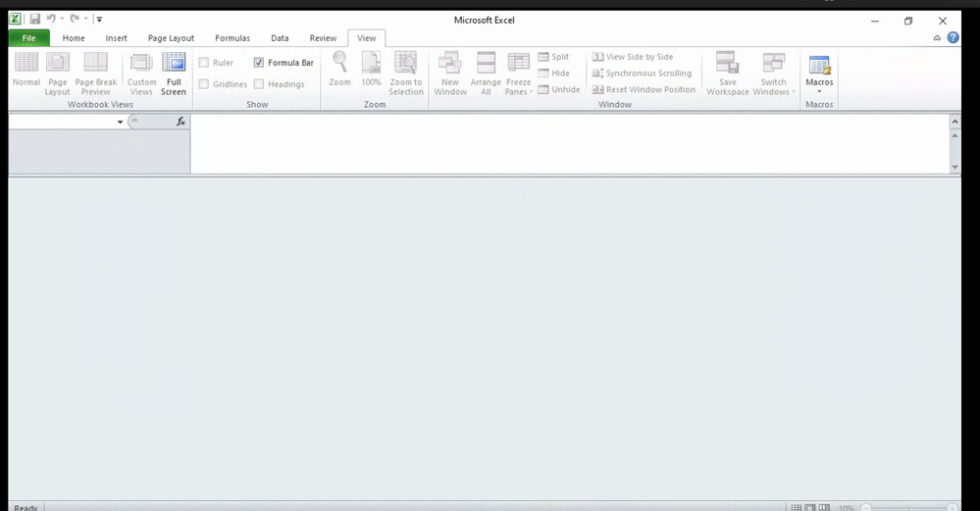The height and width of the screenshot is (511, 980).
Task: Open the File tab
Action: coord(28,38)
